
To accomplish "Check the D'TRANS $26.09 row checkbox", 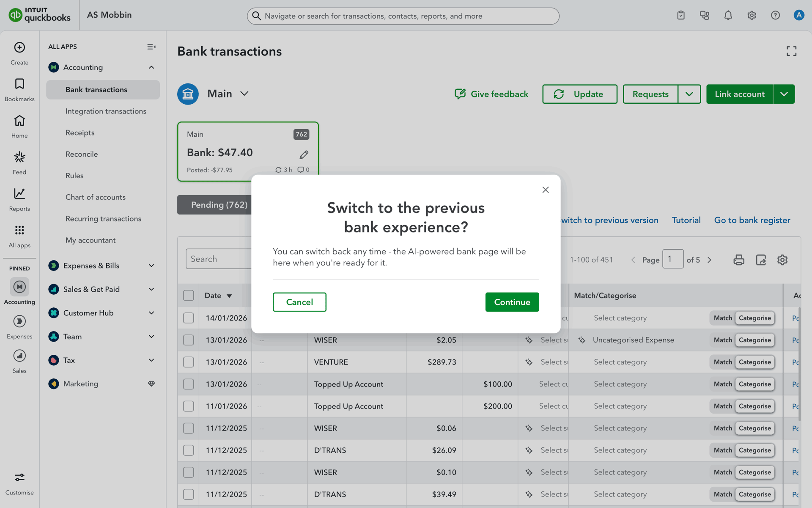I will tap(189, 450).
